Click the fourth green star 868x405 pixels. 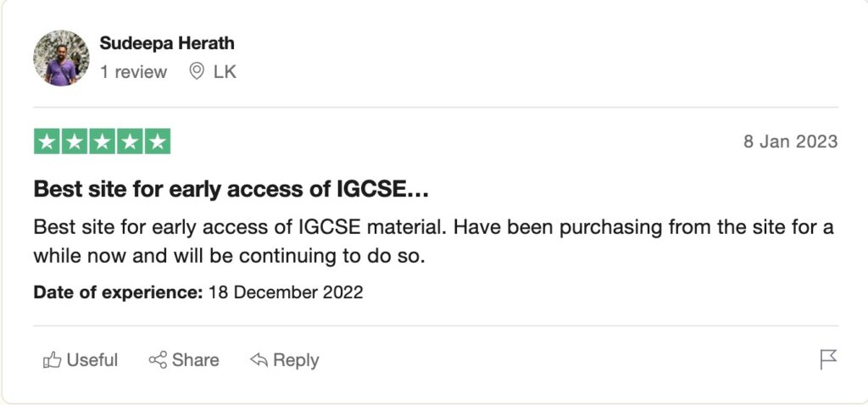pos(130,141)
